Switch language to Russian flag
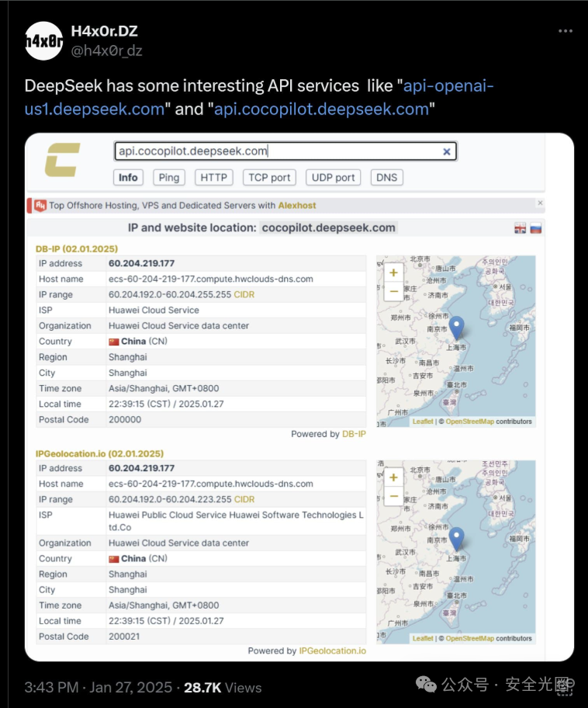The height and width of the screenshot is (708, 588). [535, 228]
